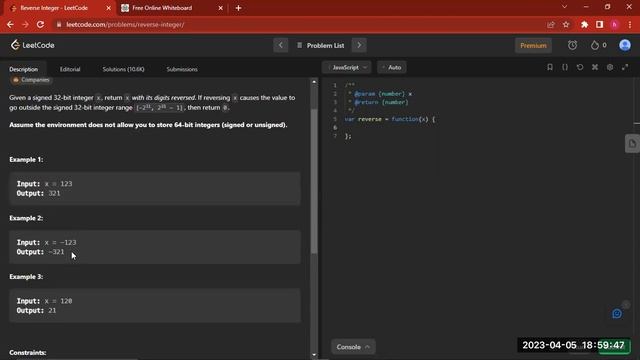Click the Companies tag
Viewport: 640px width, 360px height.
31,80
